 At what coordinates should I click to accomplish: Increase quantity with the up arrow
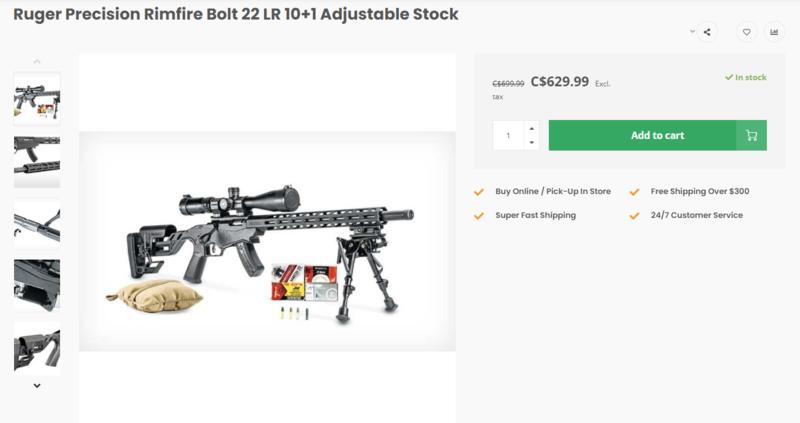(x=531, y=128)
